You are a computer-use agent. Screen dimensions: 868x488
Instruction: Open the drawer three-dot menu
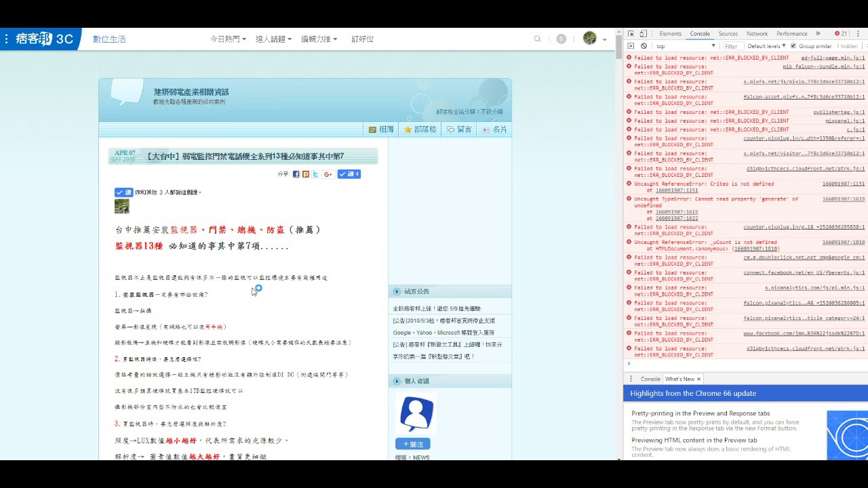point(631,379)
